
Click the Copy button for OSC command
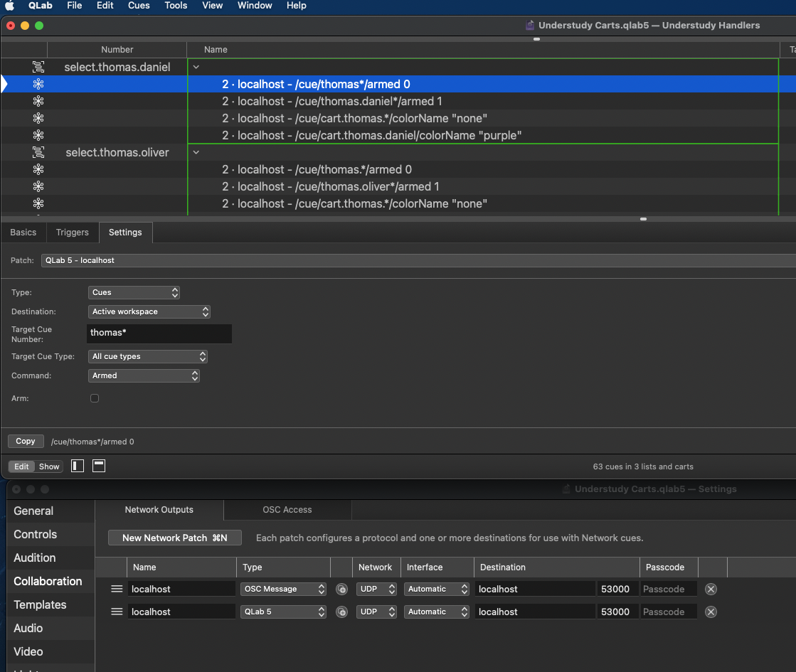(26, 441)
